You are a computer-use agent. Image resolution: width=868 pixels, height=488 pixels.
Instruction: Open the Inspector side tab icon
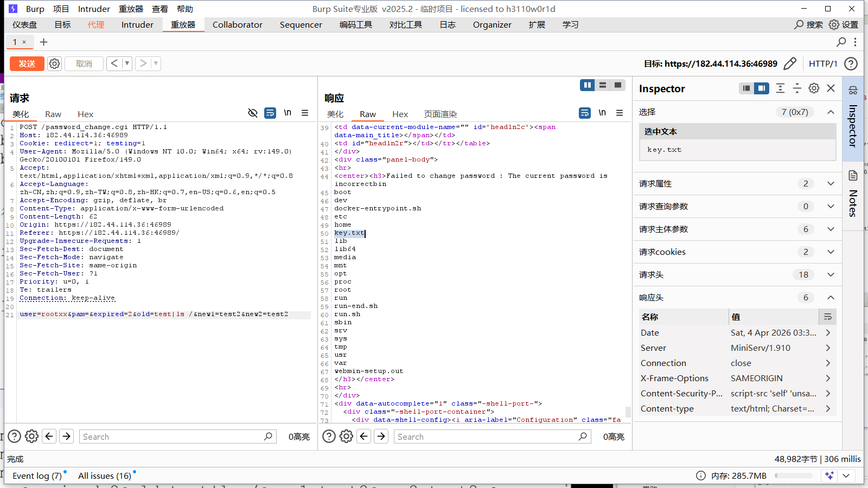click(853, 91)
